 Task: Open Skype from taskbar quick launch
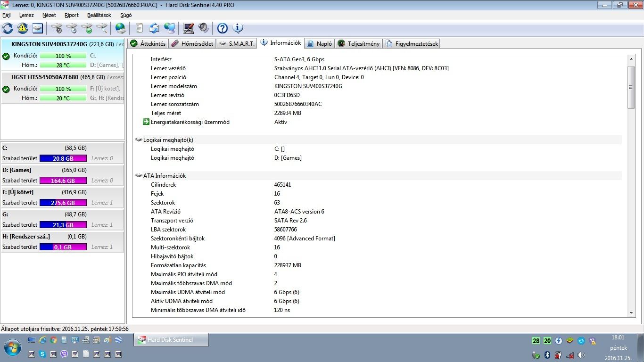43,354
